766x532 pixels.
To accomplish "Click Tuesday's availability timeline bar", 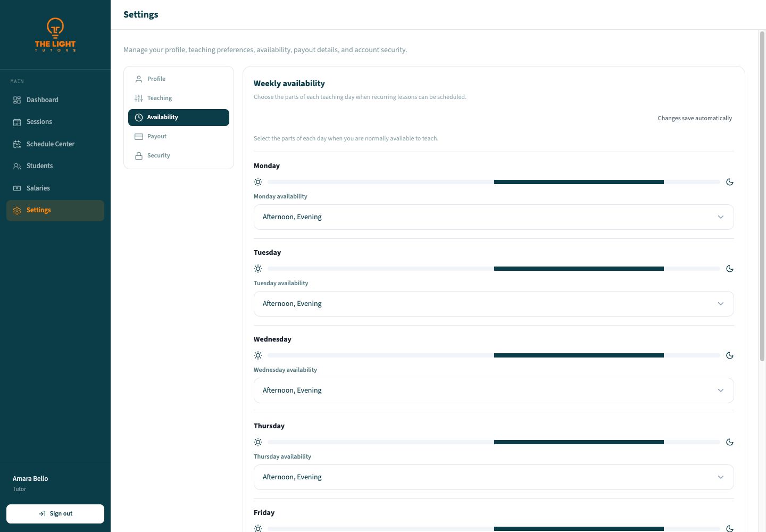I will (494, 269).
